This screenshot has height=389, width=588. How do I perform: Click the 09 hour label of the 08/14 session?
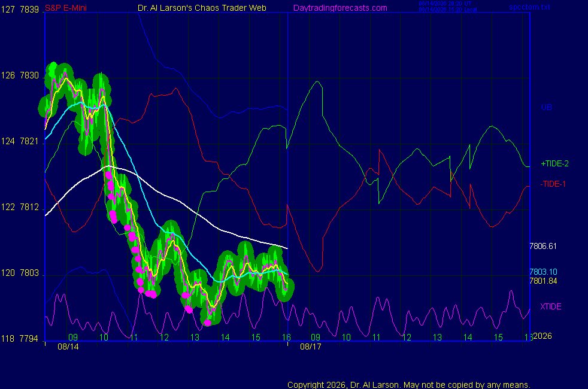click(x=73, y=338)
